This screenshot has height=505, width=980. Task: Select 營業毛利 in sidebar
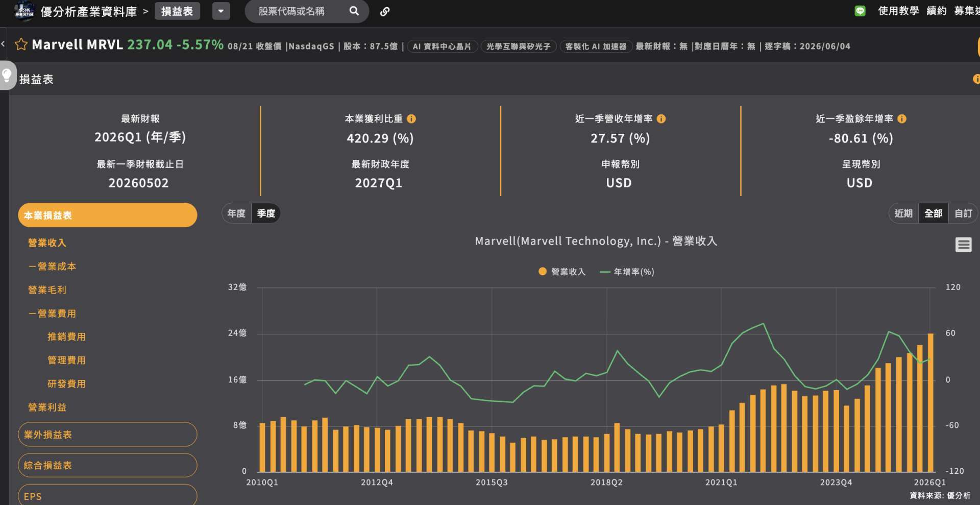tap(47, 290)
